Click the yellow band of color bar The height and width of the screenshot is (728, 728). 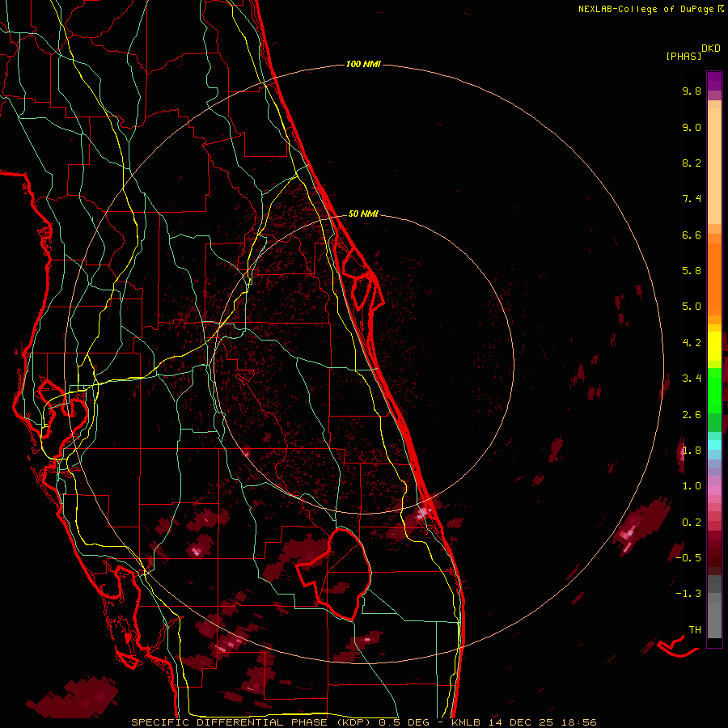(x=714, y=346)
